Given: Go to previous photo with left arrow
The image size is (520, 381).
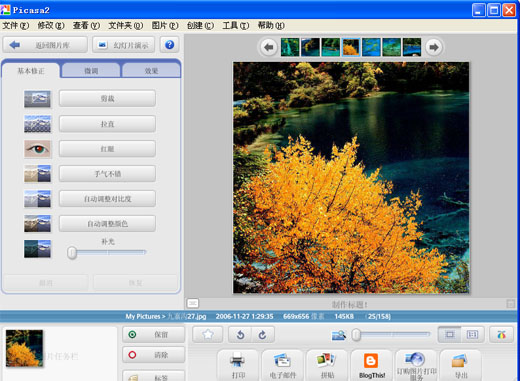Looking at the screenshot, I should 269,47.
